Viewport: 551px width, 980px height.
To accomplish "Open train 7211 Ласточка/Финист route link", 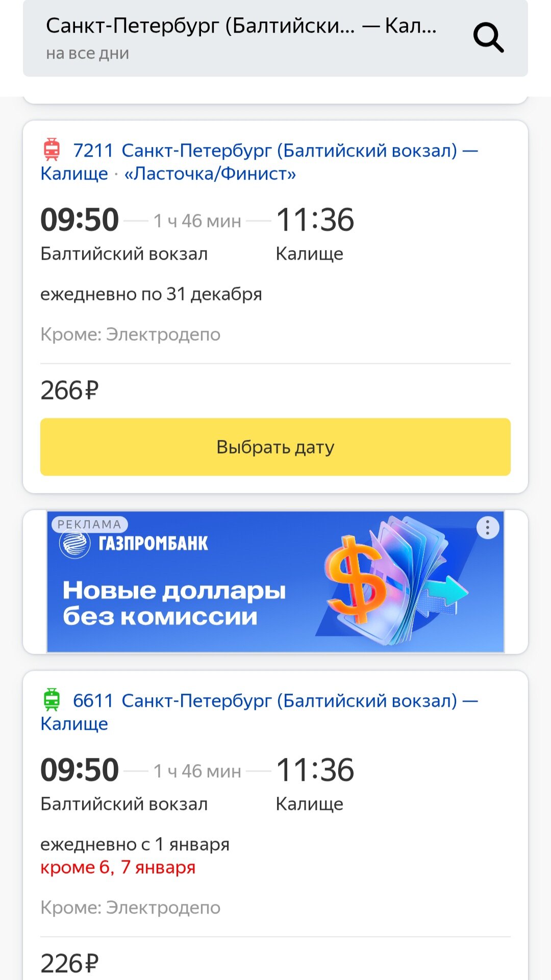I will 260,162.
